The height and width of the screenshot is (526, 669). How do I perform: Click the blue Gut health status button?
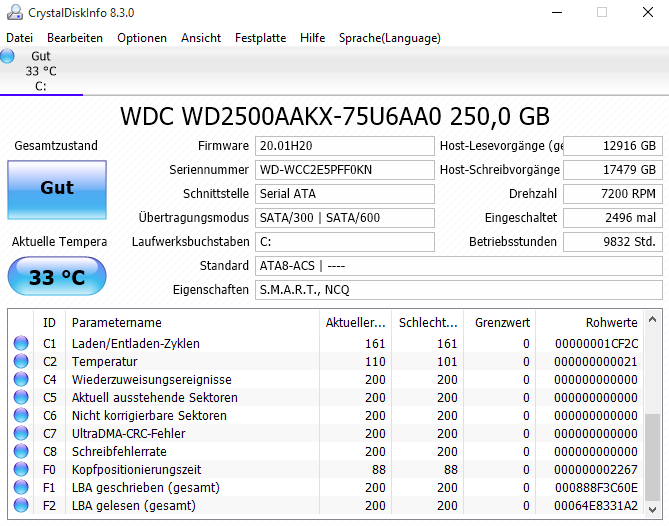coord(57,190)
